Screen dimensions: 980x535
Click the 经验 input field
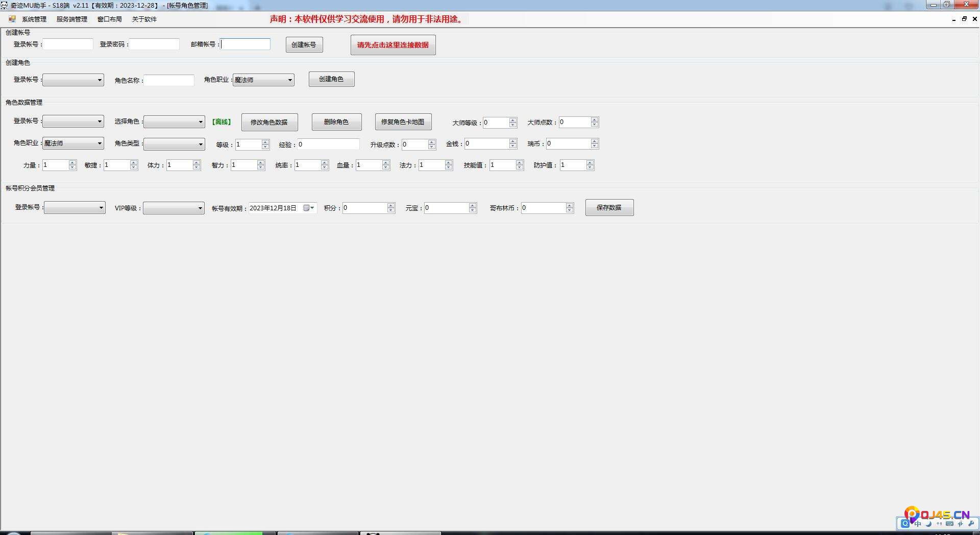[328, 144]
